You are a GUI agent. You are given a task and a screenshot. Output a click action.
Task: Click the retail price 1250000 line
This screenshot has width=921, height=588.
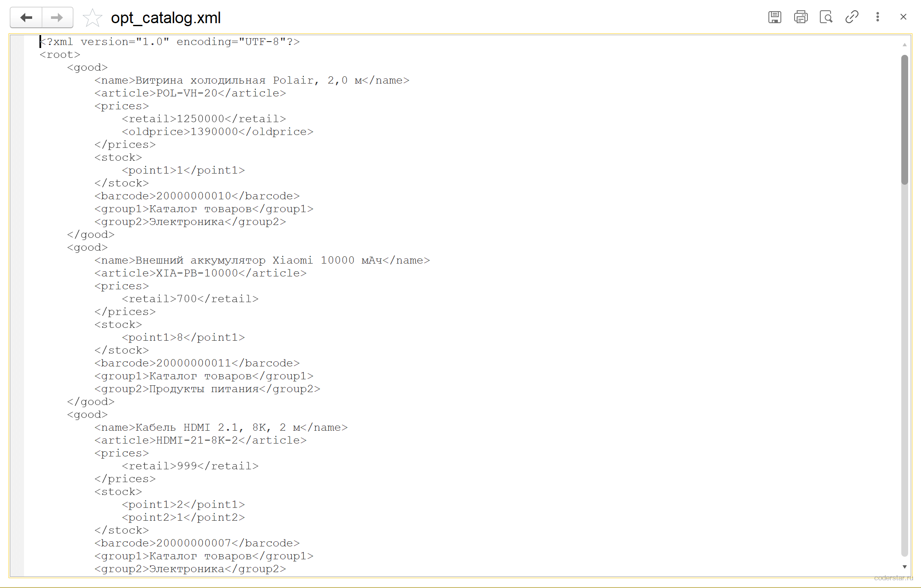click(204, 119)
